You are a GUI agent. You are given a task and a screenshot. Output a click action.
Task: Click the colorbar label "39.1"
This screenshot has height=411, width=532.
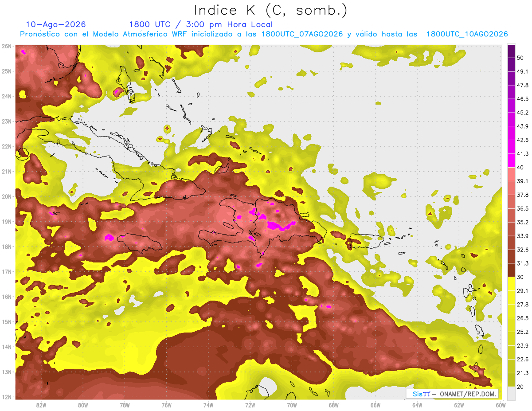tap(523, 181)
